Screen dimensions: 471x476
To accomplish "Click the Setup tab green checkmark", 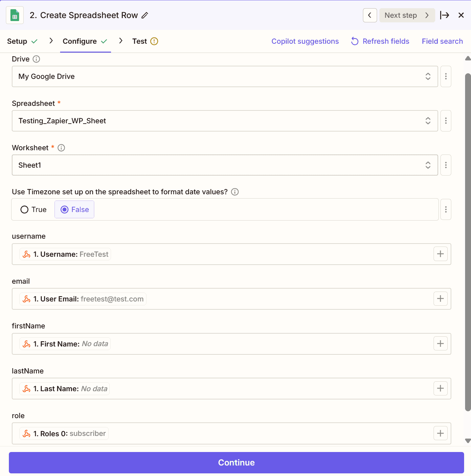I will click(34, 41).
